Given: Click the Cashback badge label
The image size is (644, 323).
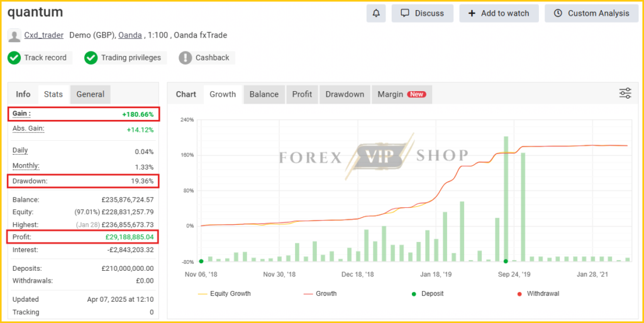Looking at the screenshot, I should 213,58.
